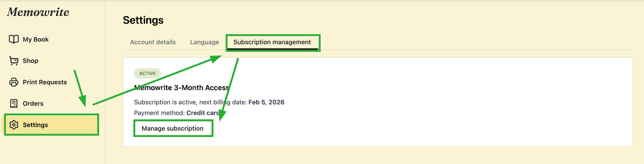Open the My Book sidebar label
Screen dimensions: 644x164
pos(36,39)
